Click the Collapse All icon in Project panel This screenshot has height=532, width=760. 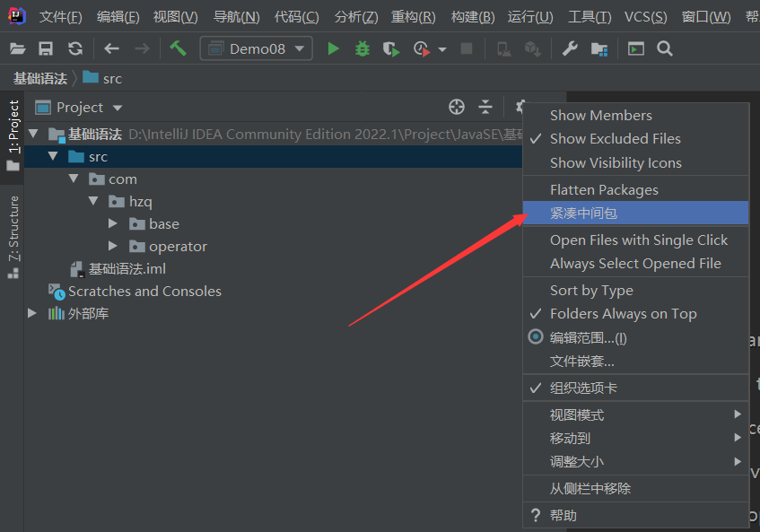coord(485,107)
